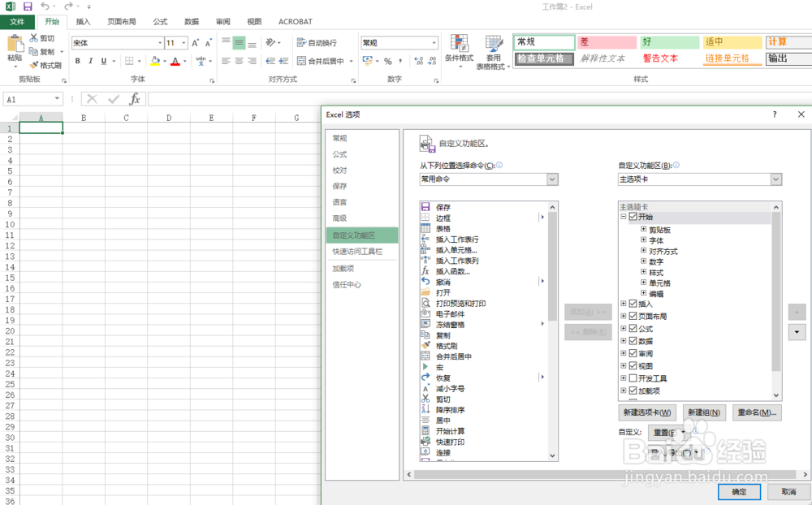Click the Move Down arrow button in dialog
The width and height of the screenshot is (812, 505).
tap(797, 332)
